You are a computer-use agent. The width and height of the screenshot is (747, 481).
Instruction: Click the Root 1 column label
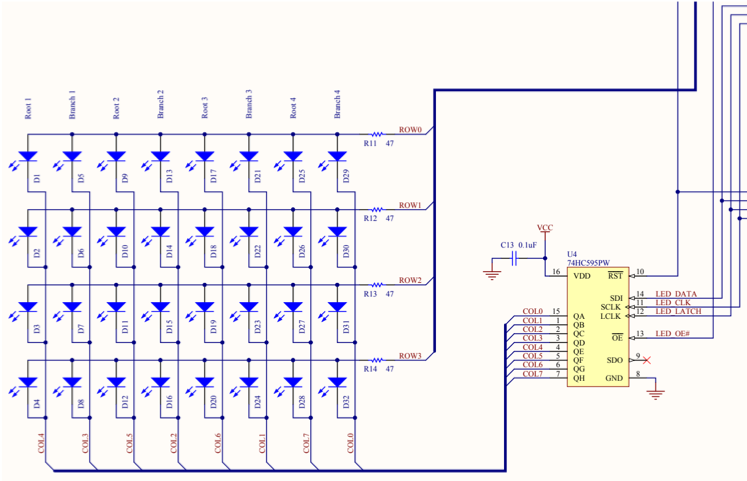[28, 109]
